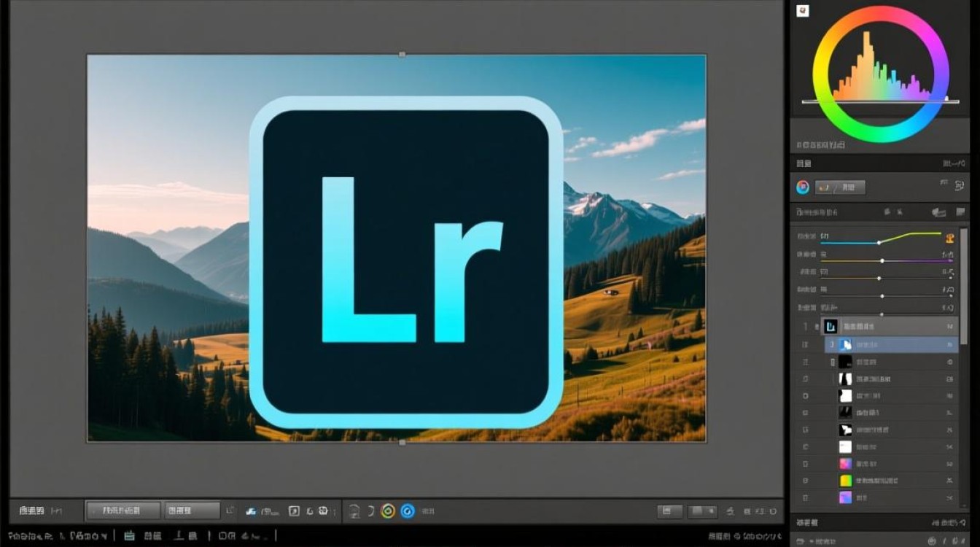Click the handle of the purple-yellow slider

pyautogui.click(x=882, y=260)
